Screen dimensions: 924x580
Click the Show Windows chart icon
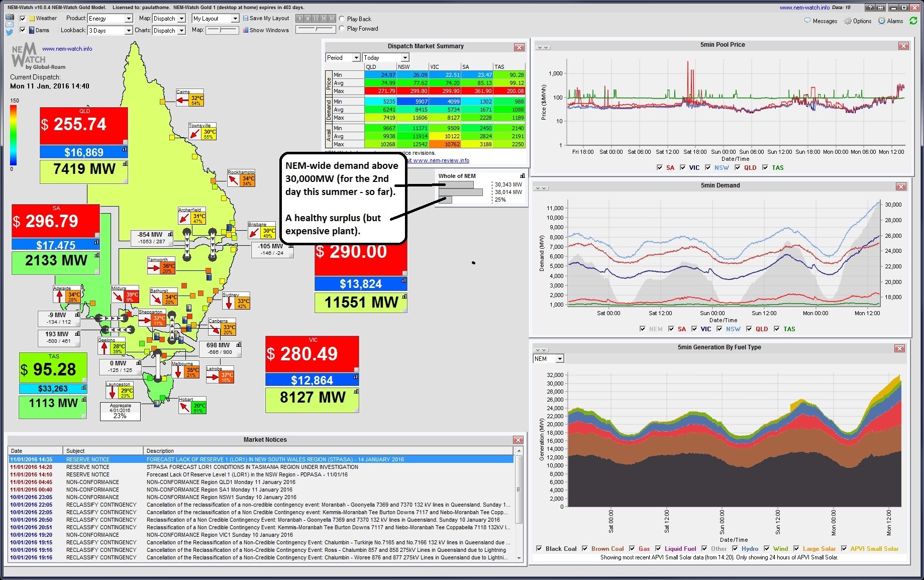pyautogui.click(x=246, y=30)
